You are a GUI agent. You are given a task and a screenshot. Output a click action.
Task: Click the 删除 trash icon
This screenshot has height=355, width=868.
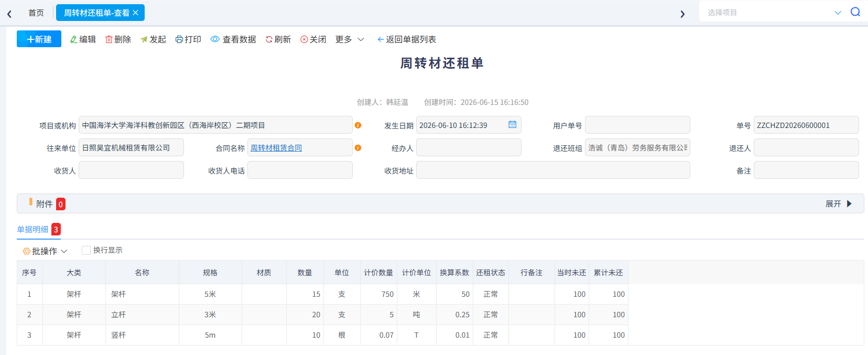pyautogui.click(x=109, y=39)
